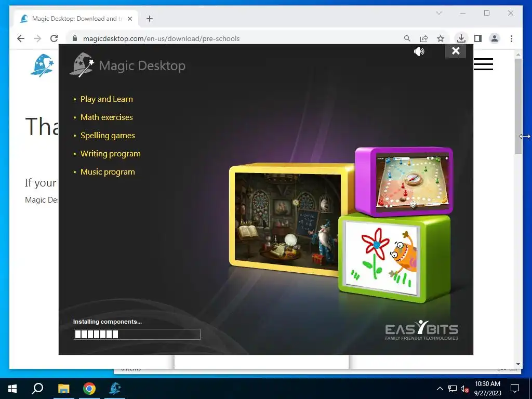The image size is (532, 399).
Task: Click the page vertical scrollbar thumb
Action: [518, 106]
